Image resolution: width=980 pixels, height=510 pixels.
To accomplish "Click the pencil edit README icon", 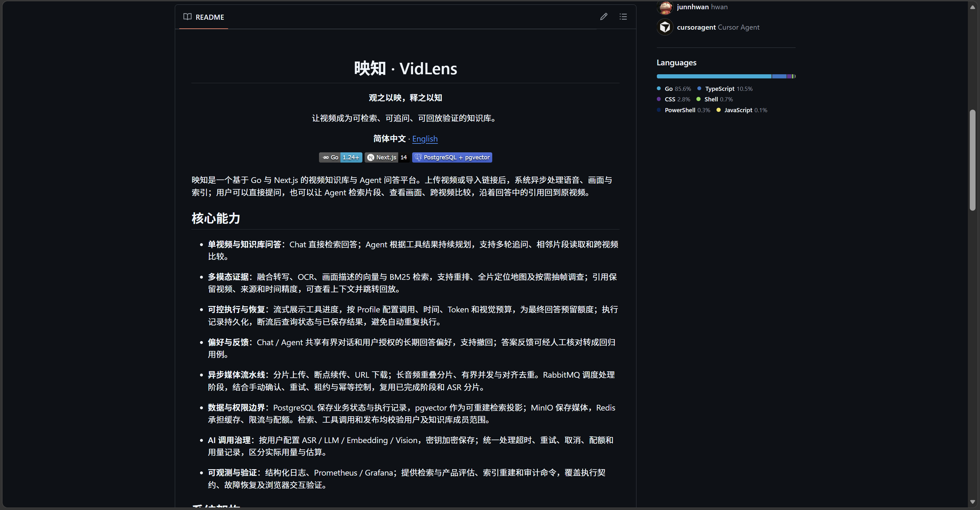I will [x=604, y=17].
